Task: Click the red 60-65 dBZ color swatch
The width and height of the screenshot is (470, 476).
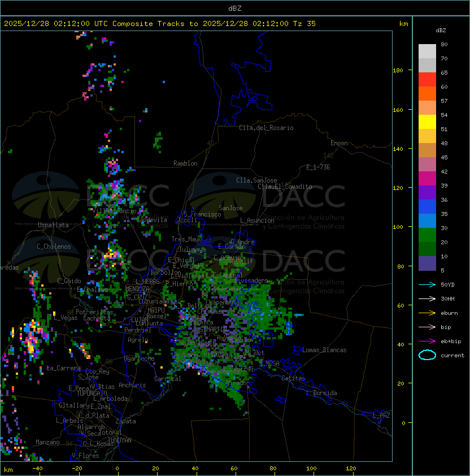Action: [427, 80]
